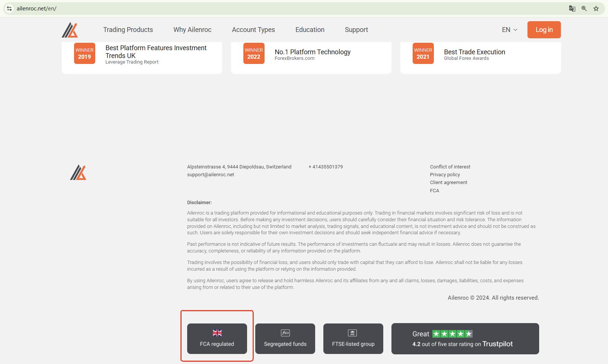Screen dimensions: 608x364
Task: Open the Account Types menu
Action: click(x=253, y=30)
